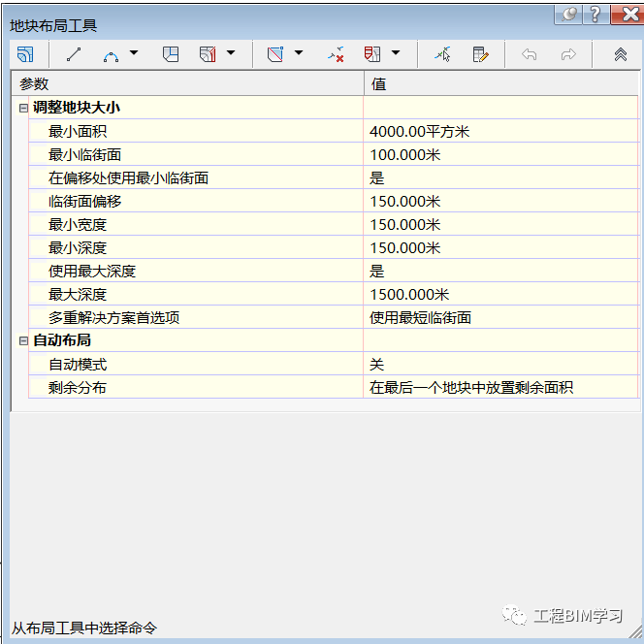Open the curve tool dropdown arrow

[x=134, y=53]
